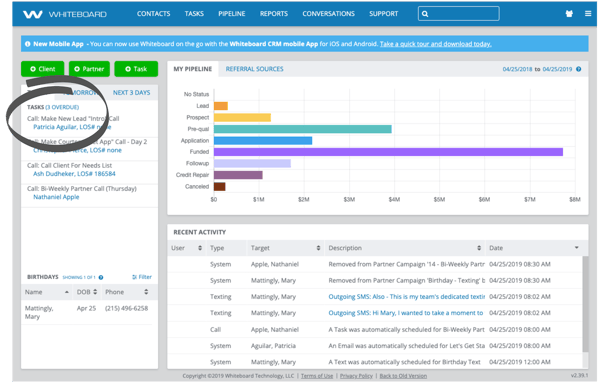The width and height of the screenshot is (600, 383).
Task: Open the Conversations menu
Action: 328,14
